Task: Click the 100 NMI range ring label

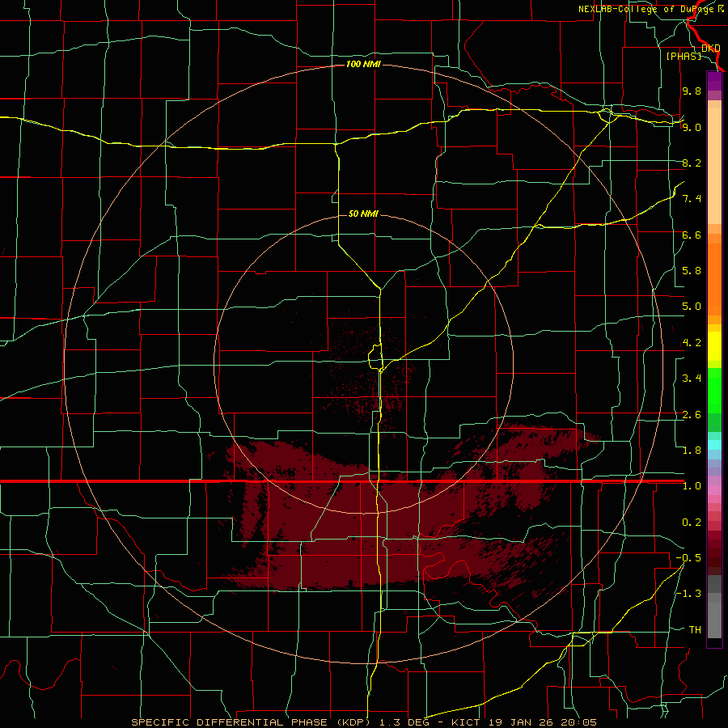Action: point(363,64)
